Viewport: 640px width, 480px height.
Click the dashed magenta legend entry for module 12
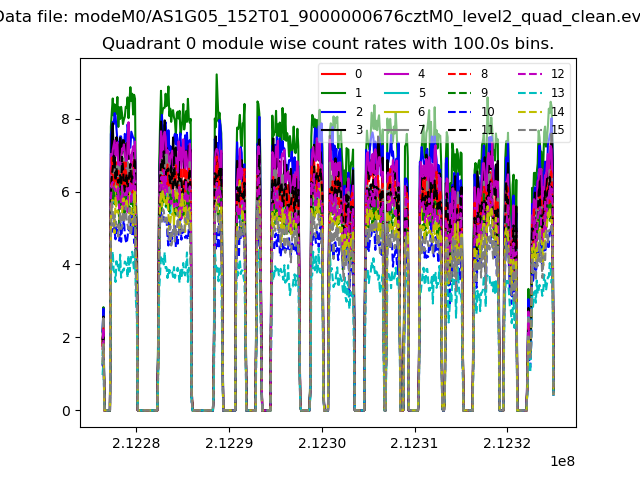(x=531, y=74)
